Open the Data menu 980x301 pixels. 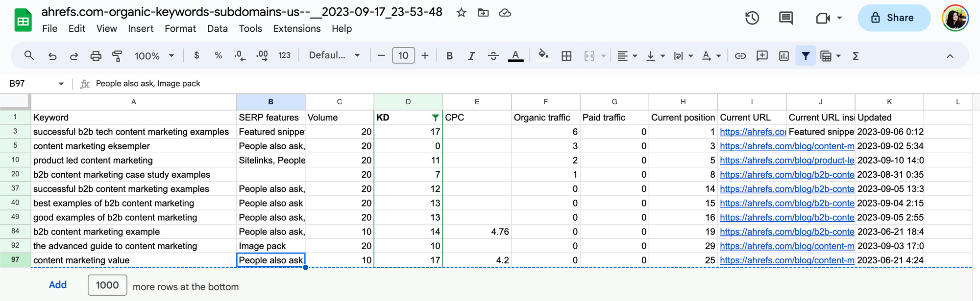pyautogui.click(x=217, y=28)
